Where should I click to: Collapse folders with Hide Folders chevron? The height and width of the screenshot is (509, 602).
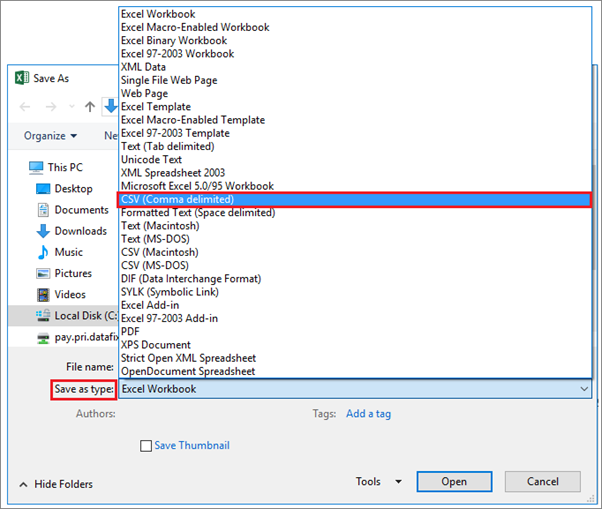pos(23,485)
